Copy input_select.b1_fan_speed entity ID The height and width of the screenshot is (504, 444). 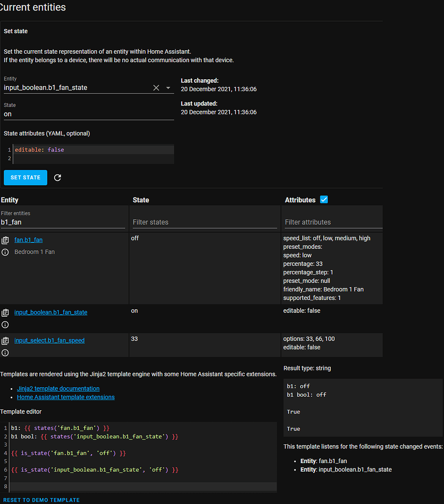5,340
